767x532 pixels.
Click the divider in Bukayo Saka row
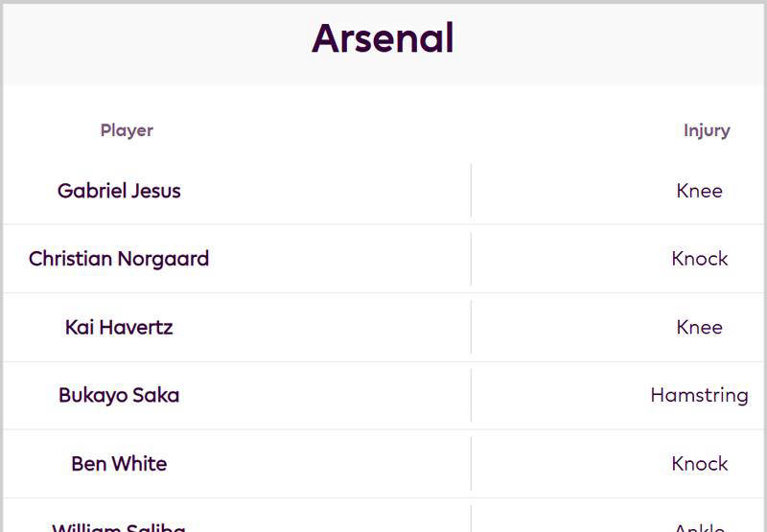[x=471, y=396]
